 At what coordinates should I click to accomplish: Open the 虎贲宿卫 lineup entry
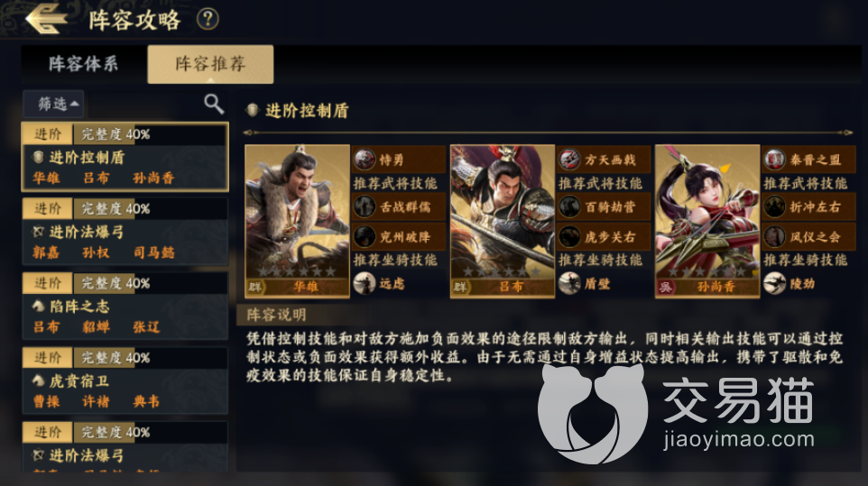[125, 381]
